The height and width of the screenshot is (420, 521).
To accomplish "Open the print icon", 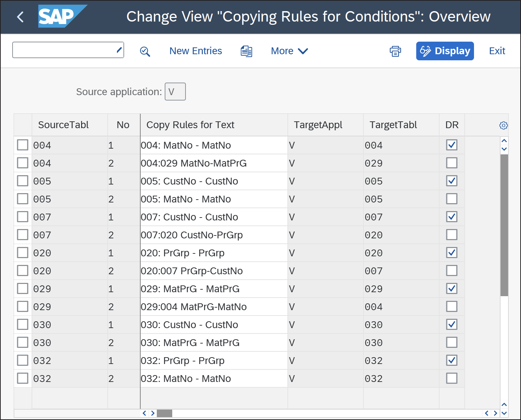I will coord(395,51).
